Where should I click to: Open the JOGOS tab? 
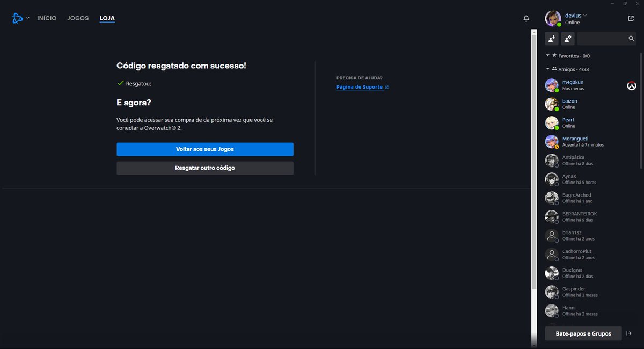[78, 18]
